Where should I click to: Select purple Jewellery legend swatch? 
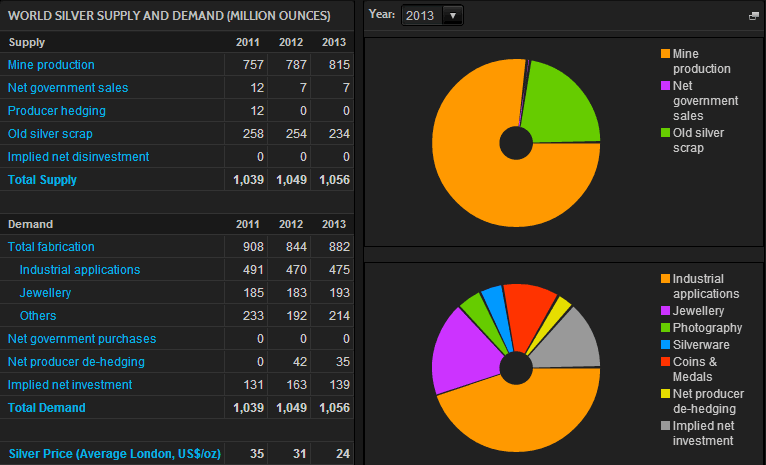tap(665, 312)
